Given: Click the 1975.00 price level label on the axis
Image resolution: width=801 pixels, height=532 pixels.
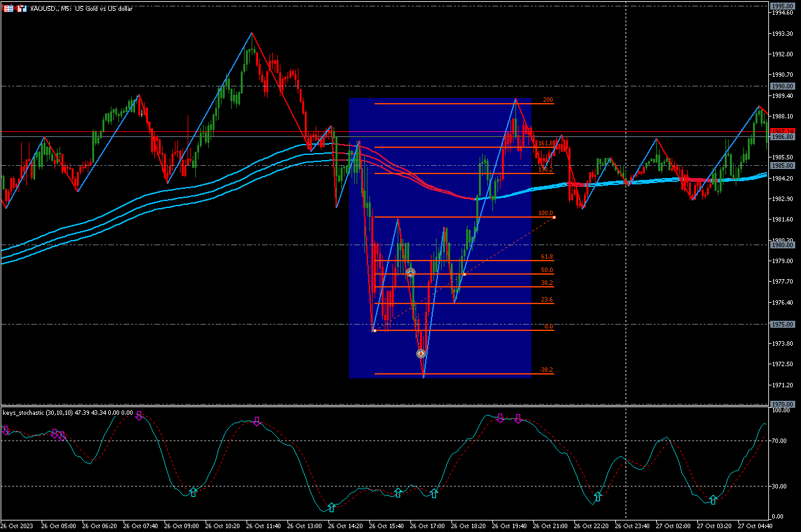Looking at the screenshot, I should coord(782,325).
